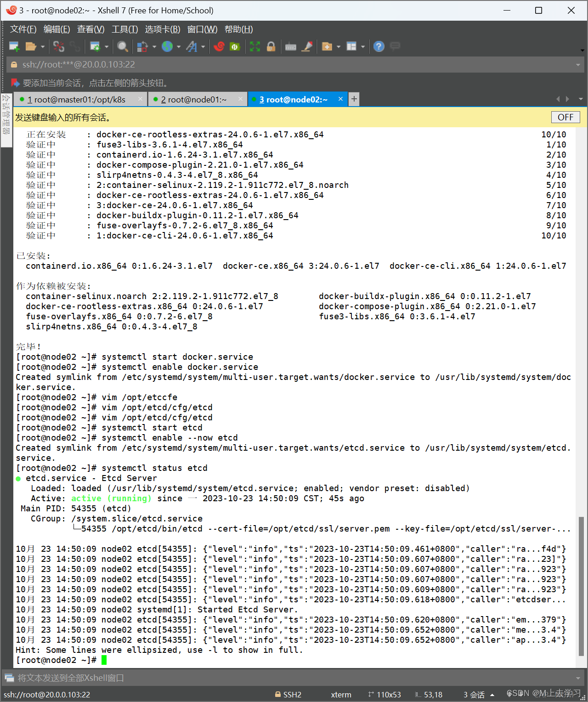Click the 110x53 terminal size status
Viewport: 588px width, 702px height.
click(384, 695)
